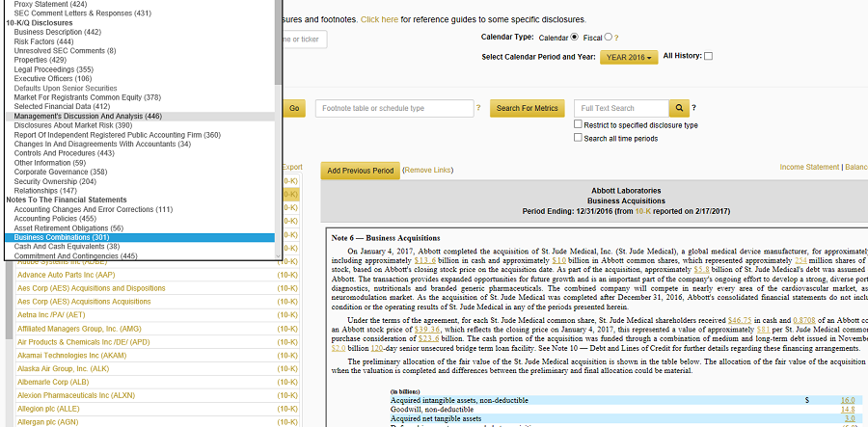Viewport: 868px width, 427px height.
Task: Select the Calendar radio button
Action: tap(576, 38)
